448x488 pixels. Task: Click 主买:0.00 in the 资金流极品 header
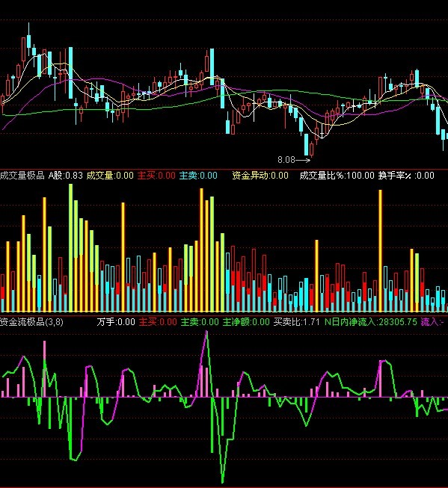158,322
